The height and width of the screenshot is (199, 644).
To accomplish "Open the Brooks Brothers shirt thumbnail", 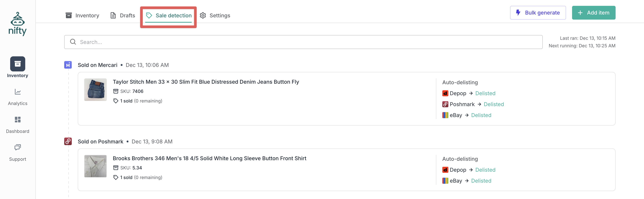I will coord(95,166).
